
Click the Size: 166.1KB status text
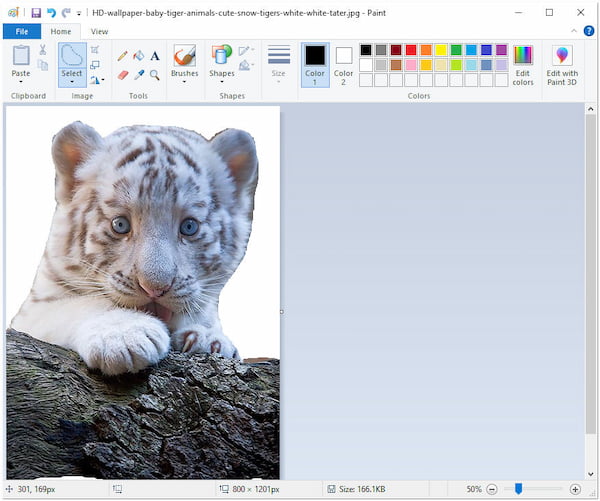click(362, 489)
